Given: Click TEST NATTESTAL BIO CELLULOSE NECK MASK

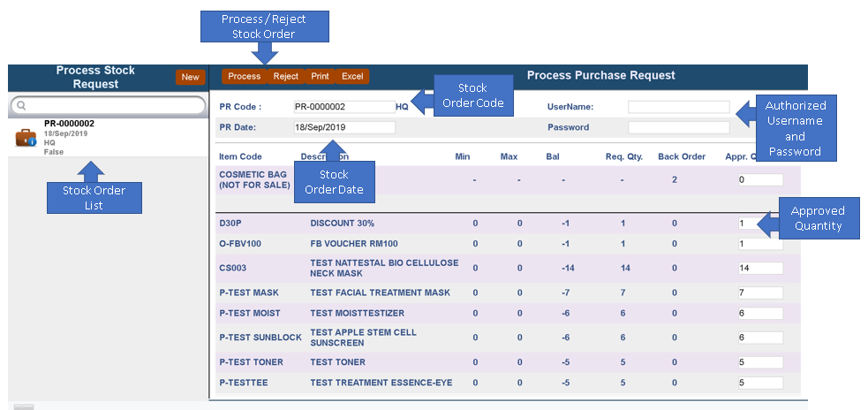Looking at the screenshot, I should (x=384, y=268).
